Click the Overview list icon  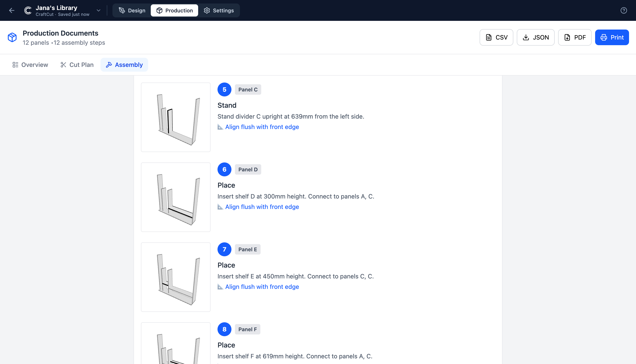15,65
